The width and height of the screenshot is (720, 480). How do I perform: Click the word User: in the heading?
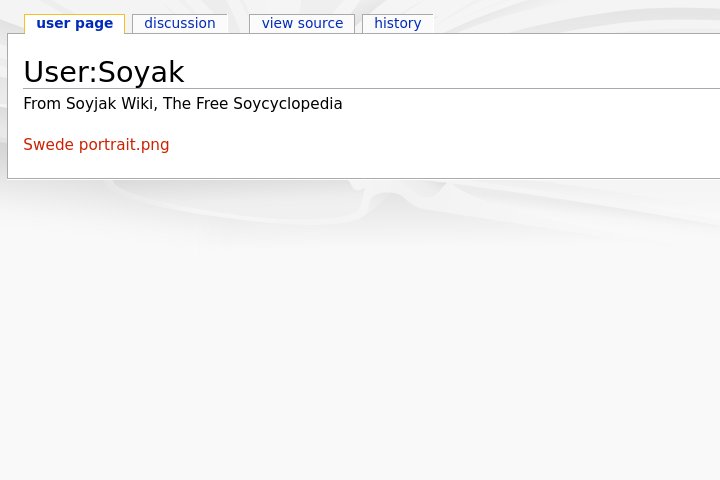pos(61,72)
